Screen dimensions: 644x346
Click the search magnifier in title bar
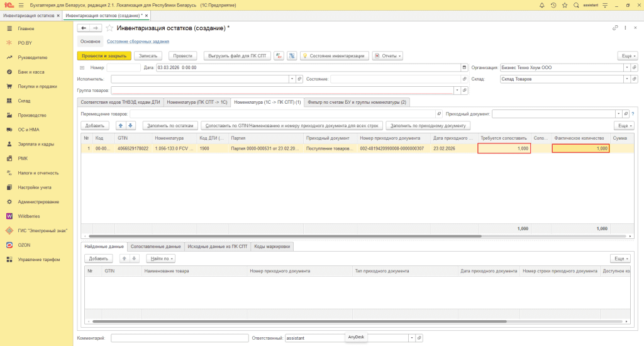[x=575, y=4]
